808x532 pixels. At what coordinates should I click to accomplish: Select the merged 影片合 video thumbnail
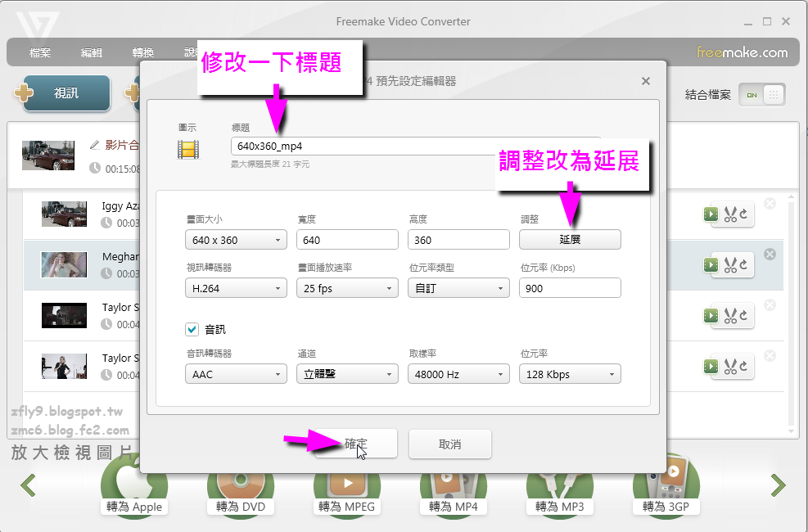click(x=48, y=156)
